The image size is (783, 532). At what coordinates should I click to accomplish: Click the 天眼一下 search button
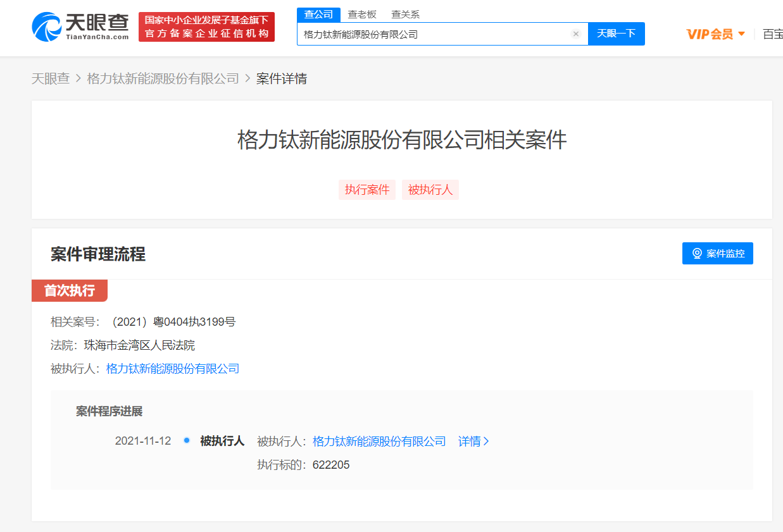616,34
